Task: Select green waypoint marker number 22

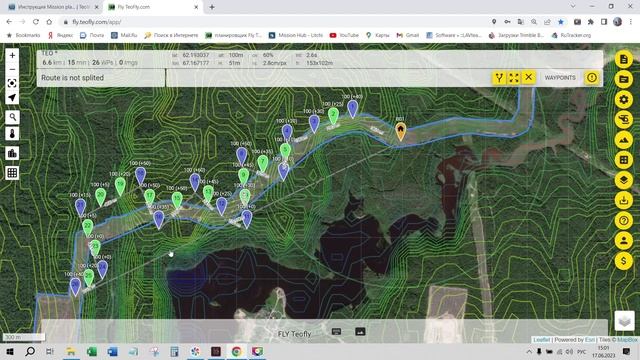Action: click(87, 227)
